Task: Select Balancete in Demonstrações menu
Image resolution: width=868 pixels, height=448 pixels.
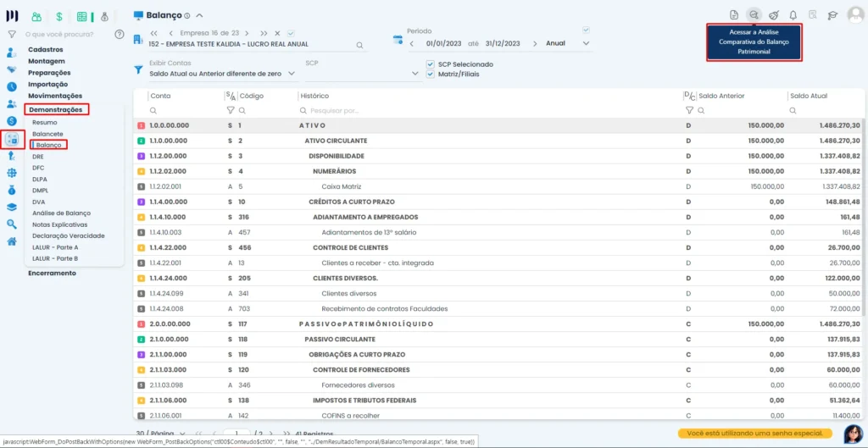Action: tap(47, 134)
